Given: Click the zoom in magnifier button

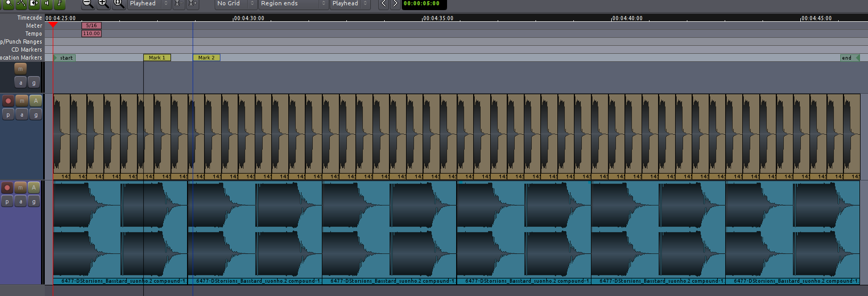Looking at the screenshot, I should pos(103,4).
